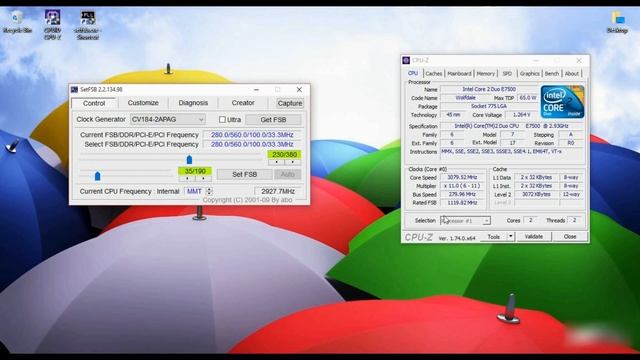Click the Rated FSB value 1119.82 MHz

[x=462, y=203]
